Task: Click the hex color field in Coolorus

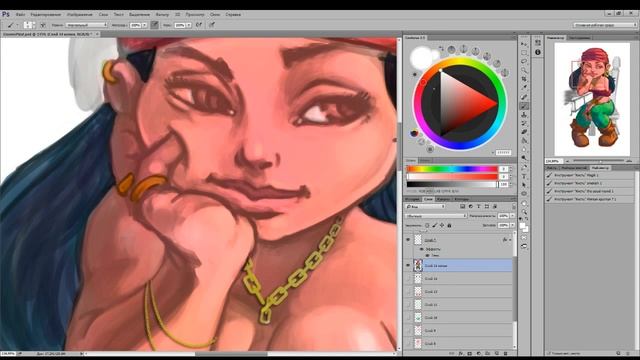Action: point(504,152)
